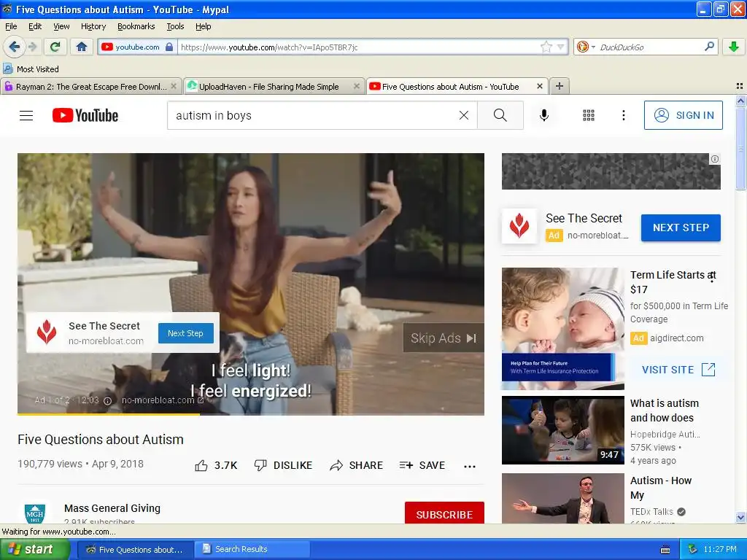
Task: Click the browser URL address field
Action: [x=360, y=47]
